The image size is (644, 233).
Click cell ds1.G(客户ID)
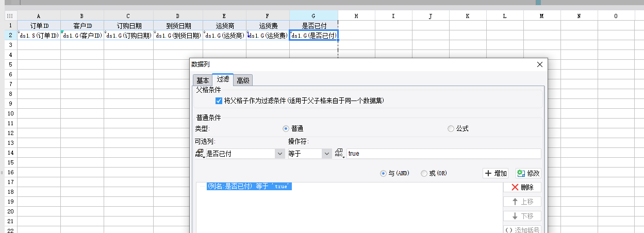coord(82,36)
